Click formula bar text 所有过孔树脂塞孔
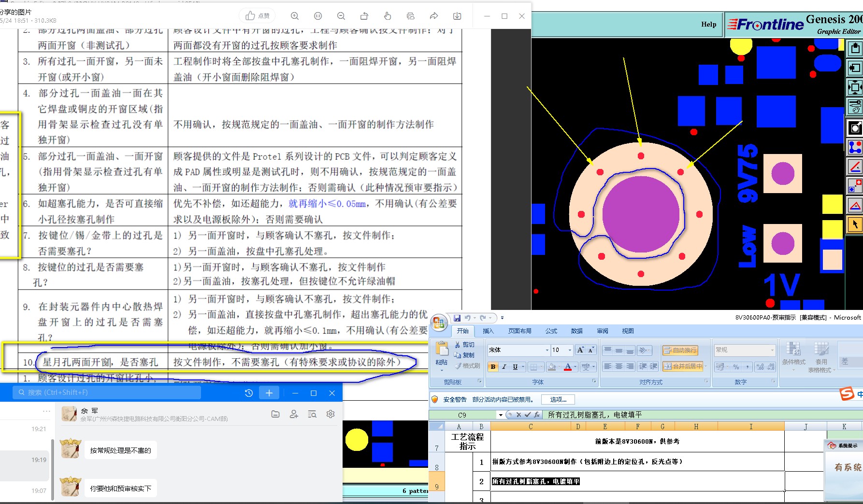The image size is (863, 504). point(577,415)
